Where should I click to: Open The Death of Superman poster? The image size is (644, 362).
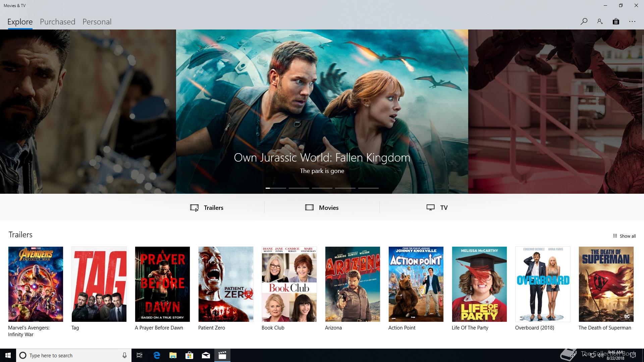coord(606,284)
